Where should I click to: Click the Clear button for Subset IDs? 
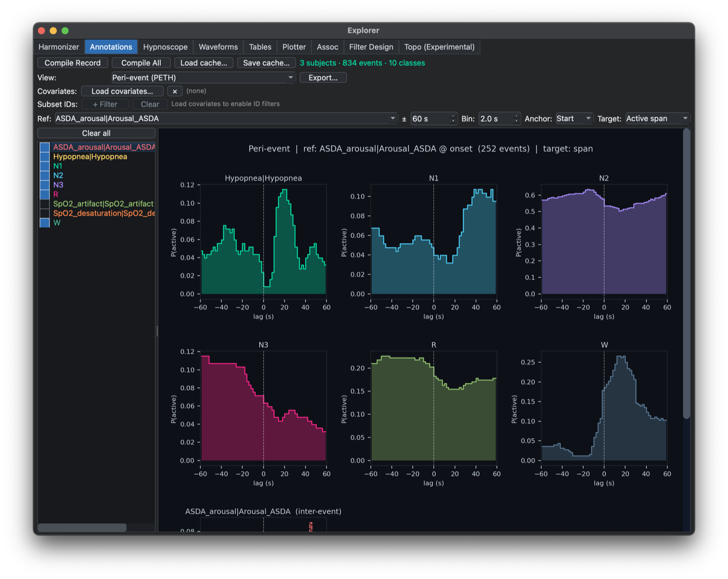(150, 104)
